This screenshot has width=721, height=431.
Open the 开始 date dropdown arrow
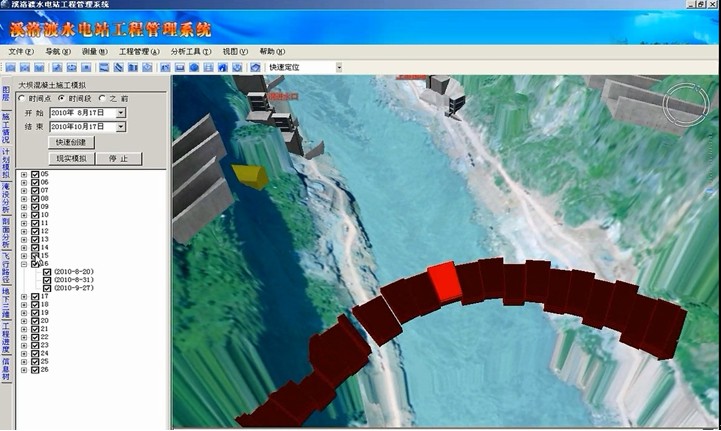click(120, 113)
